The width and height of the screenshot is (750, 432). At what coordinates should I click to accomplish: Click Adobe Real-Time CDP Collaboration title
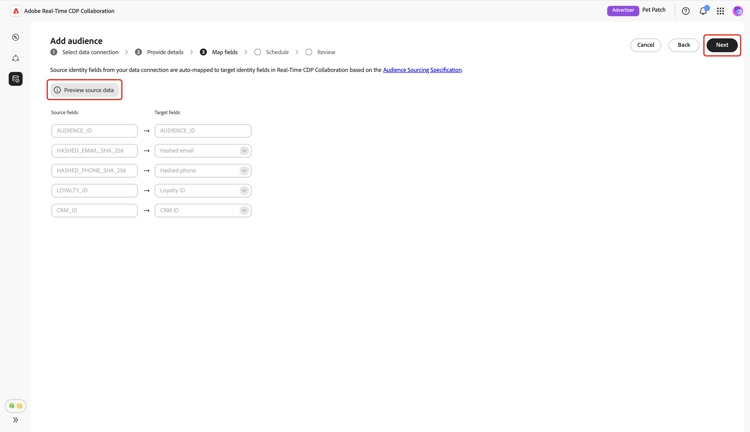pyautogui.click(x=69, y=11)
